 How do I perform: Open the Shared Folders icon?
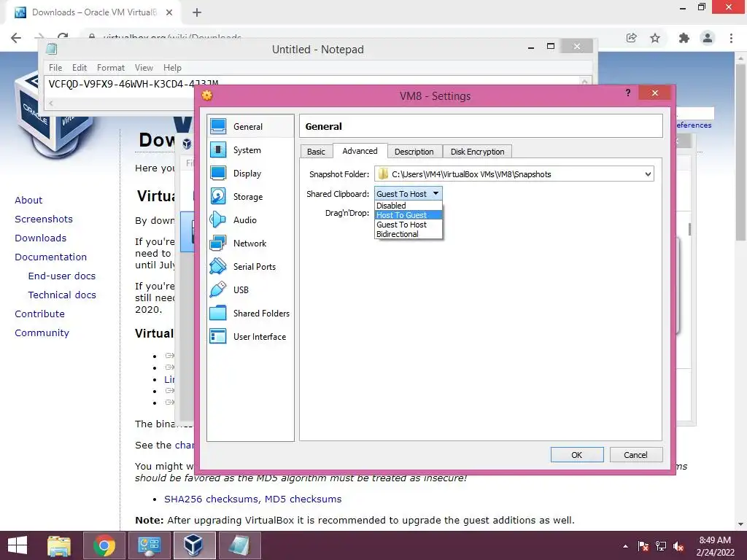point(218,314)
